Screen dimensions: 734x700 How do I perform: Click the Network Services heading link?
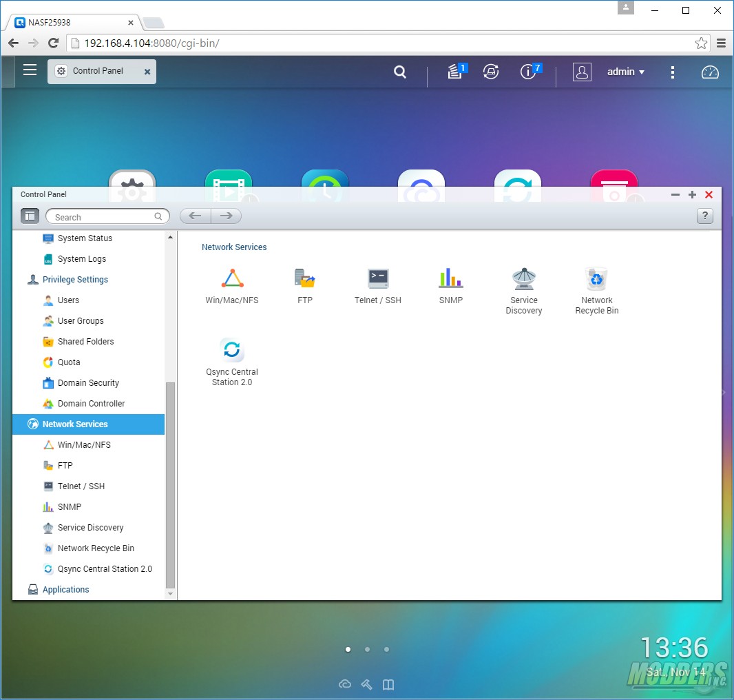click(x=234, y=247)
